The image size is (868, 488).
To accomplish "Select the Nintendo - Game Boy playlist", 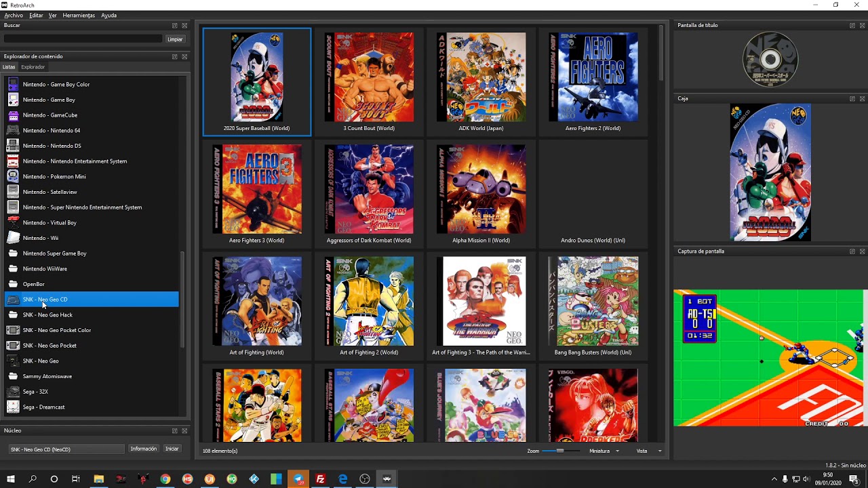I will coord(92,100).
